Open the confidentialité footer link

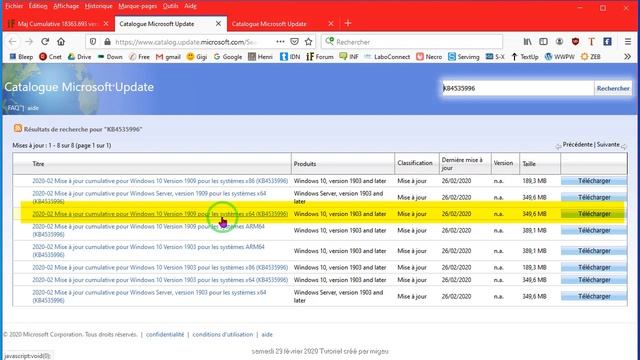tap(165, 334)
